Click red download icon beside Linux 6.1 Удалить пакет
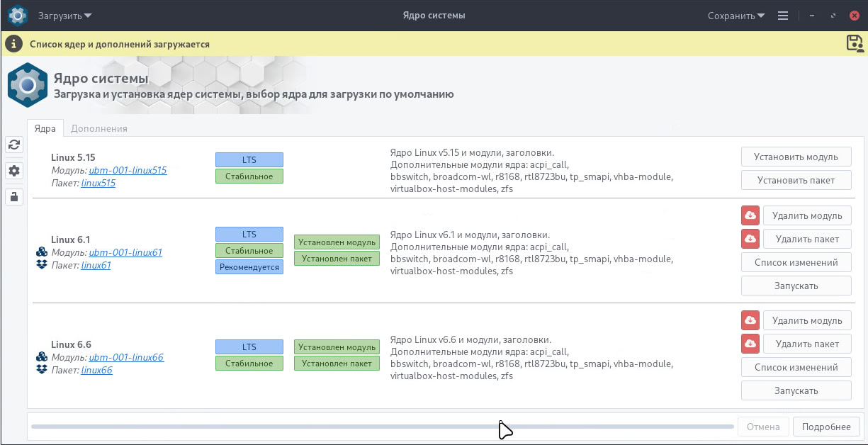This screenshot has height=445, width=868. (750, 239)
